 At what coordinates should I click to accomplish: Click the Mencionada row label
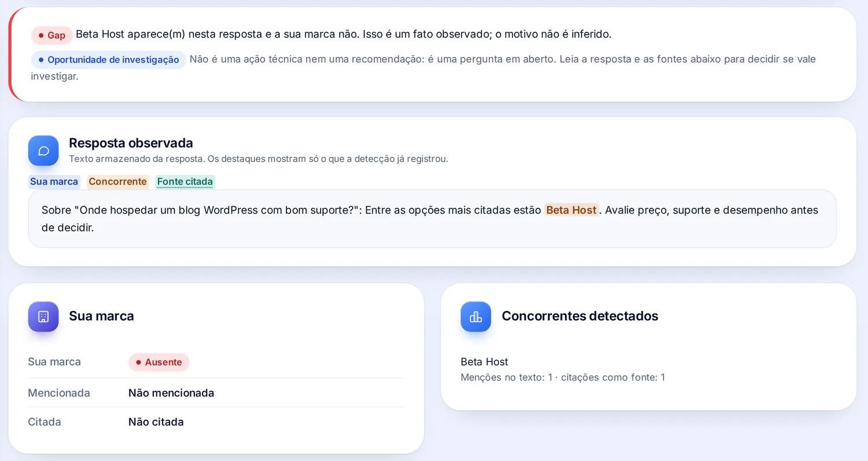(x=59, y=393)
